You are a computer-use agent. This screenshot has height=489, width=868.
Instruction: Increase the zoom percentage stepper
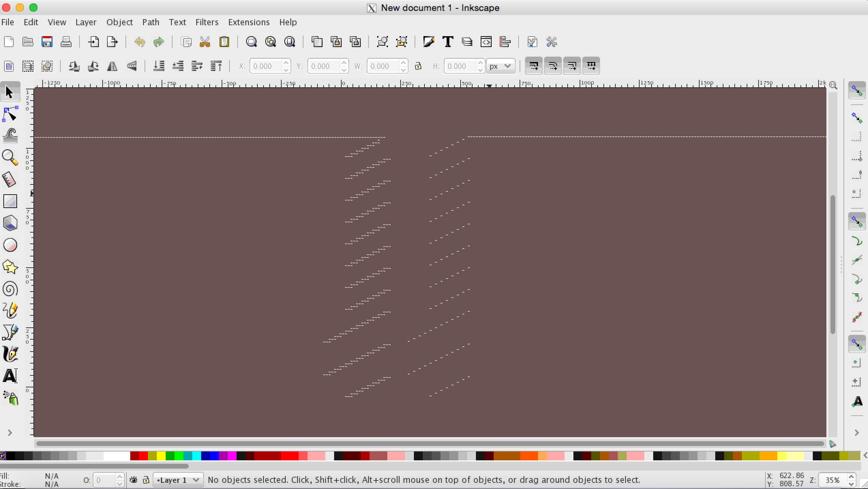(851, 477)
